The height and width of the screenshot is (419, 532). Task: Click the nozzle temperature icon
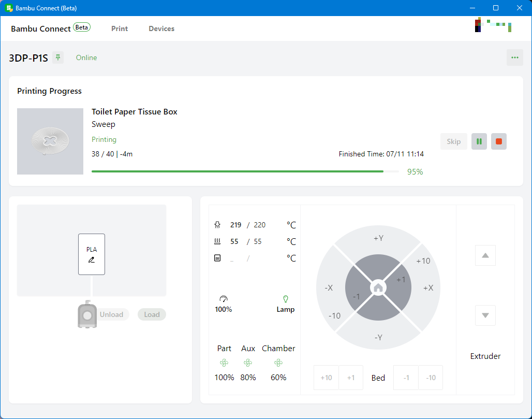coord(217,225)
